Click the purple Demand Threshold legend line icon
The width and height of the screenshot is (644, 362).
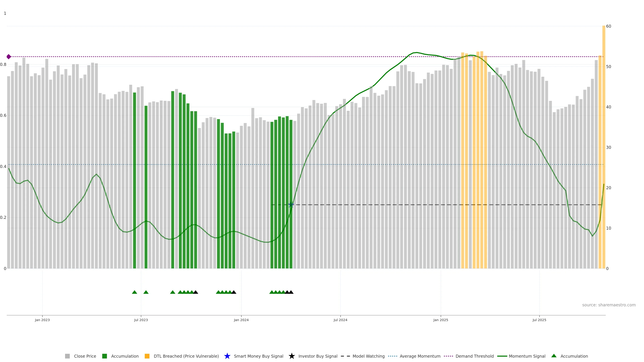pos(448,356)
